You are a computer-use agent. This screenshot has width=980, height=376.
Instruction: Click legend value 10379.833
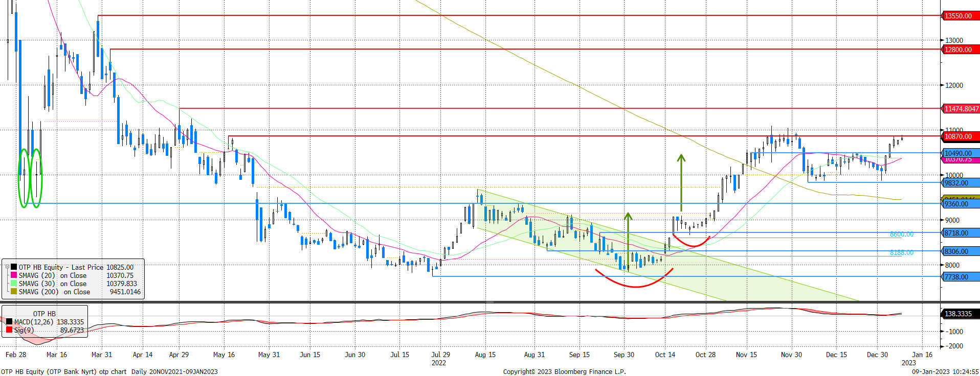pos(122,284)
